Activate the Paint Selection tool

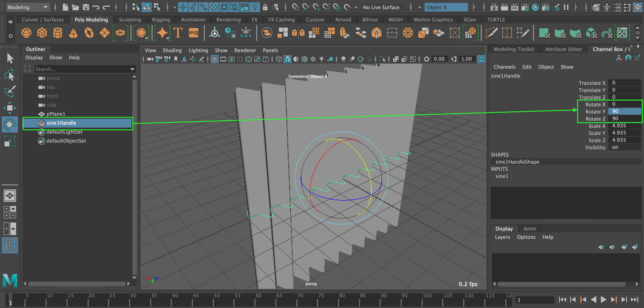(x=10, y=91)
